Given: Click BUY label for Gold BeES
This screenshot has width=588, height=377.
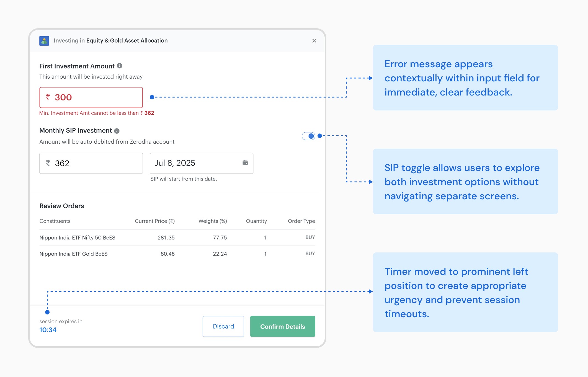Looking at the screenshot, I should [310, 254].
